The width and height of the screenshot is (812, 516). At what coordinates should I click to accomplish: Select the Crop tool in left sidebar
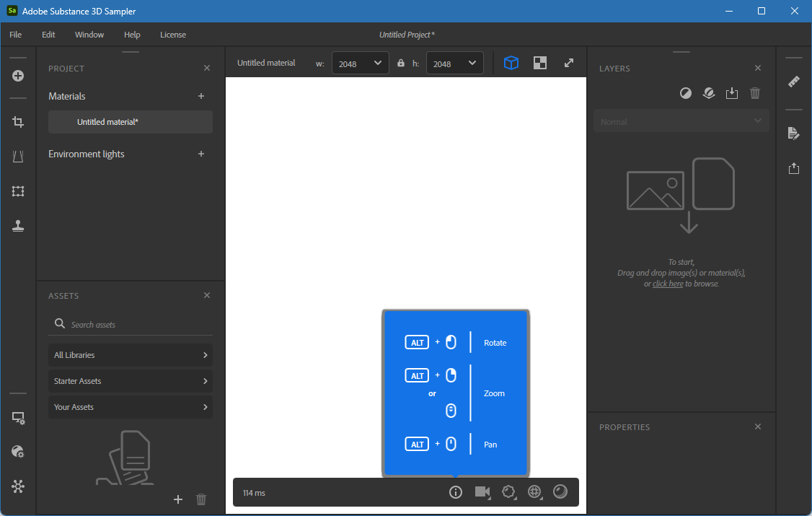[x=18, y=122]
